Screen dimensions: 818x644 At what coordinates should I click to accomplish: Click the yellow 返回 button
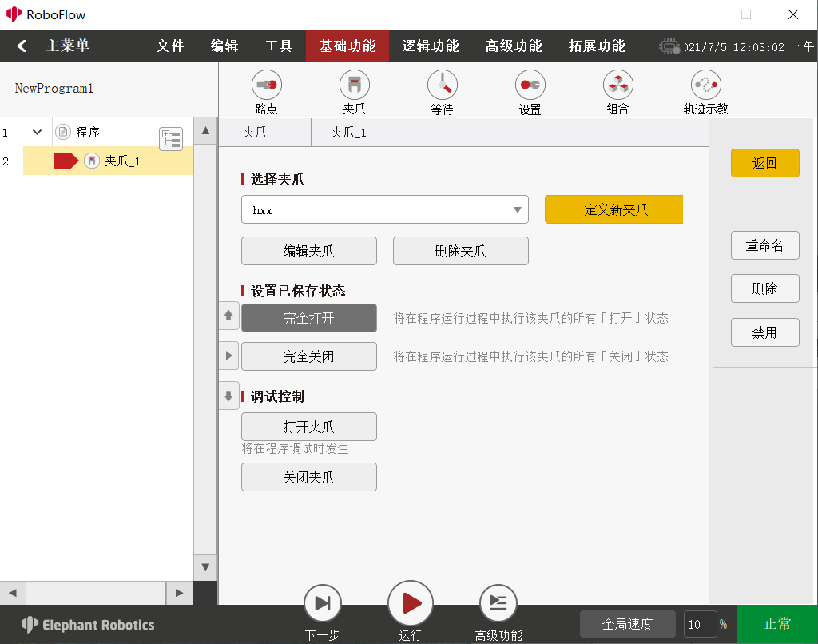coord(764,163)
